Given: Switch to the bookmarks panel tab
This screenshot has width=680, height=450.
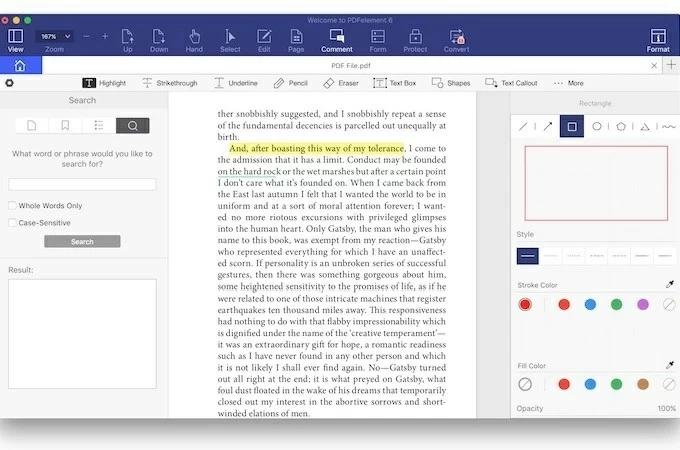Looking at the screenshot, I should tap(65, 125).
